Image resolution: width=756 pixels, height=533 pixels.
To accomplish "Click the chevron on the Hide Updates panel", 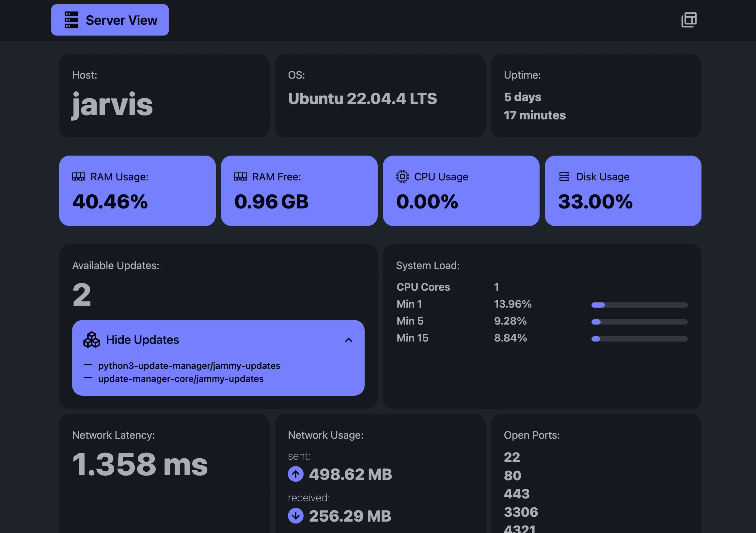I will [349, 340].
